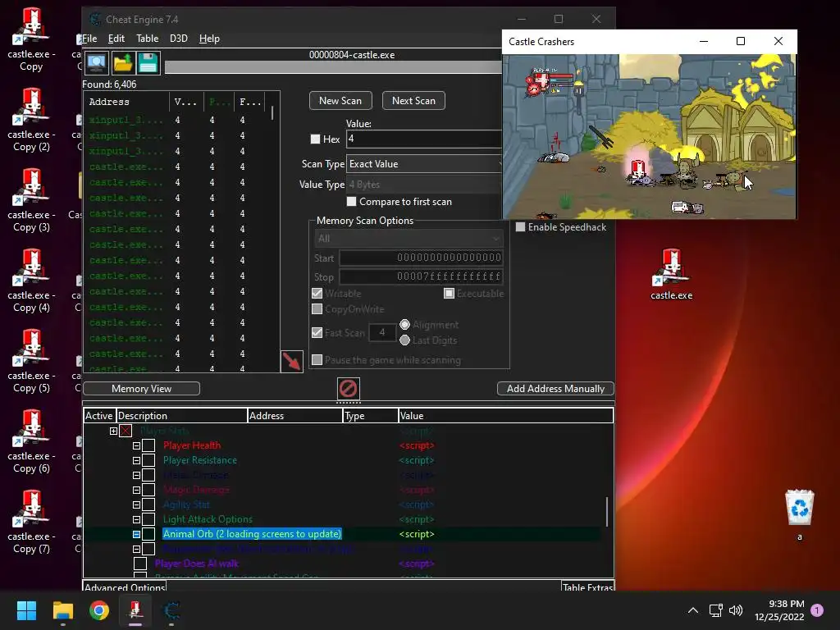The image size is (840, 630).
Task: Open the D3D menu
Action: [x=178, y=39]
